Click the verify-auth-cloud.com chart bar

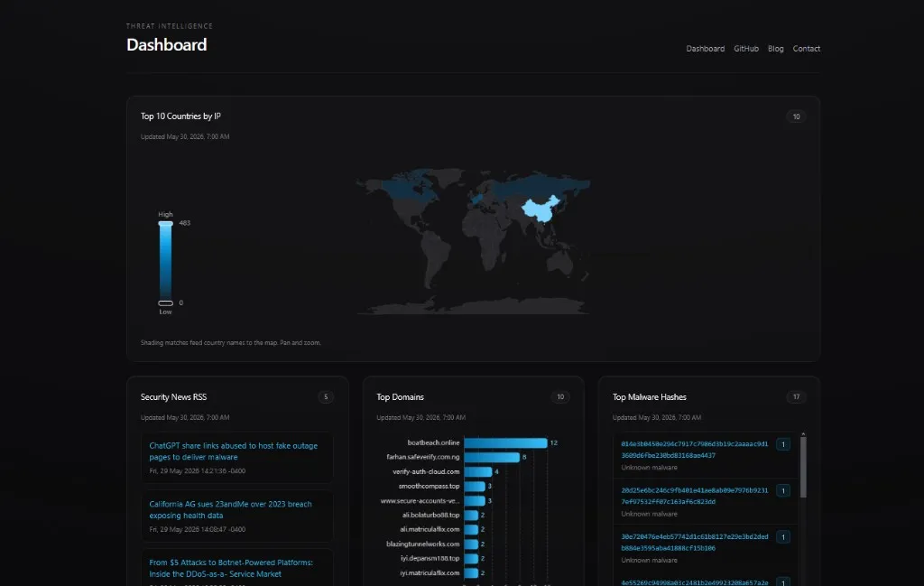[x=478, y=471]
